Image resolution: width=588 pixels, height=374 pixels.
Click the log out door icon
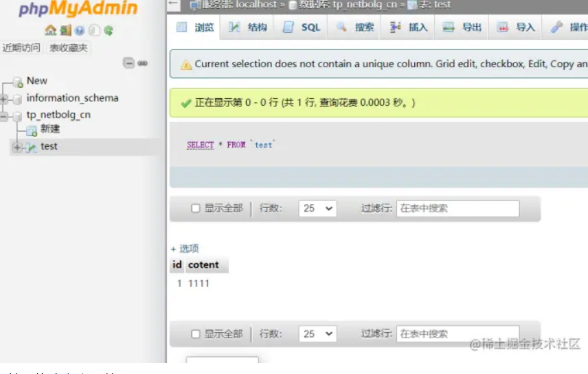[65, 31]
